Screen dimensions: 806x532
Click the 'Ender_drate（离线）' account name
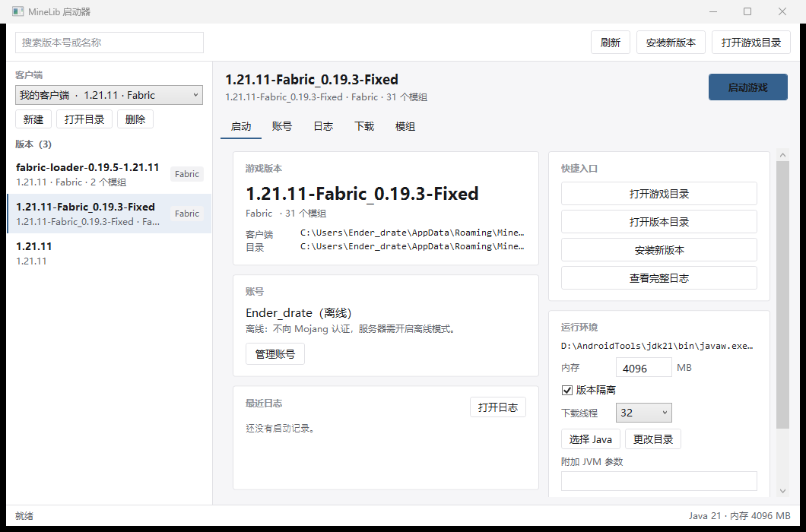tap(299, 313)
